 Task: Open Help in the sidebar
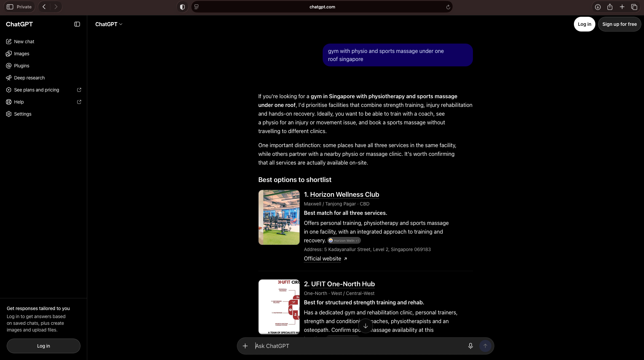pos(44,102)
